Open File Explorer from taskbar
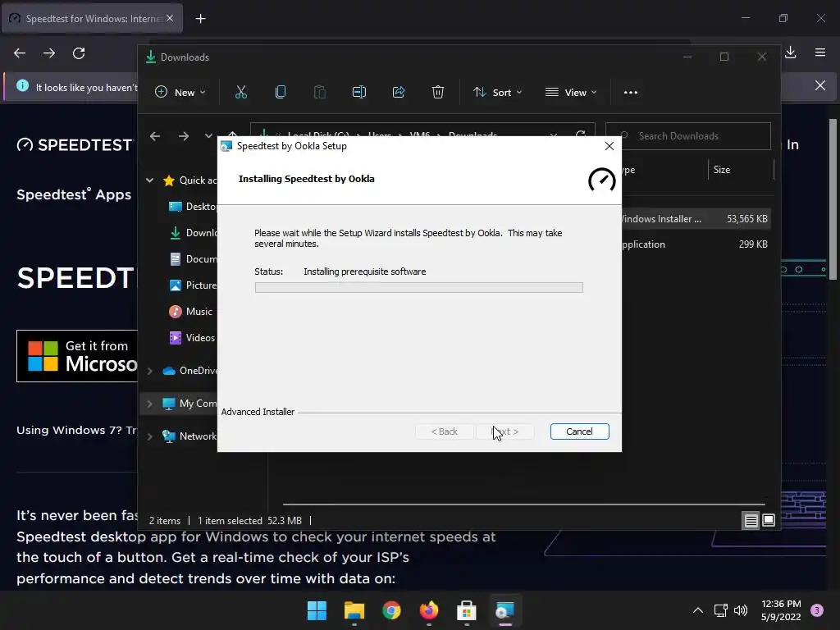 coord(354,610)
